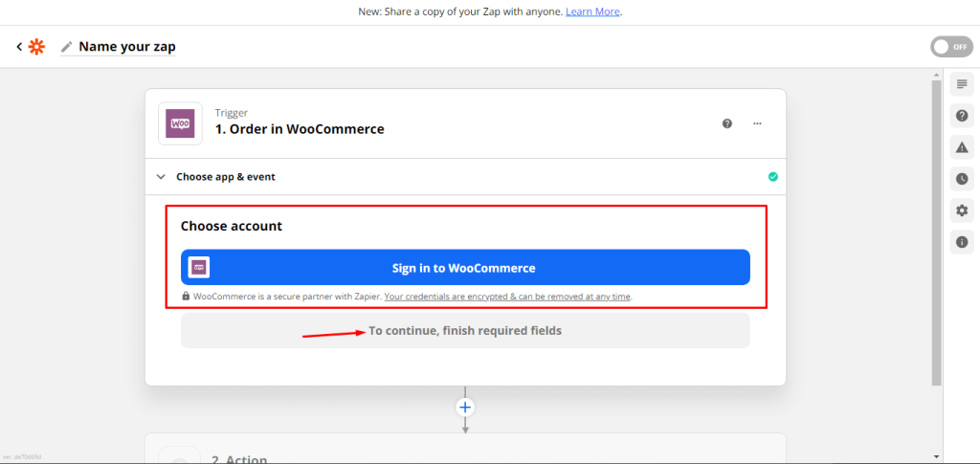This screenshot has width=980, height=464.
Task: Click the pencil edit icon beside zap name
Action: click(x=66, y=47)
